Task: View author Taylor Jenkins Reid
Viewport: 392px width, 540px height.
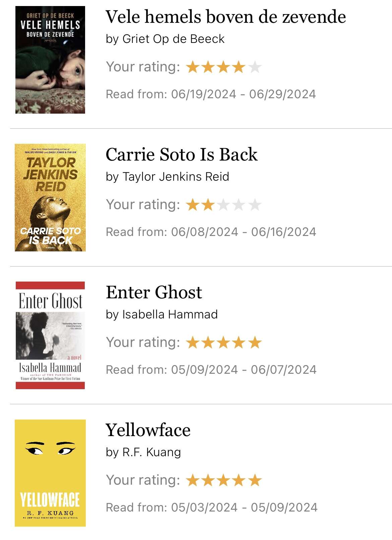Action: coord(176,177)
